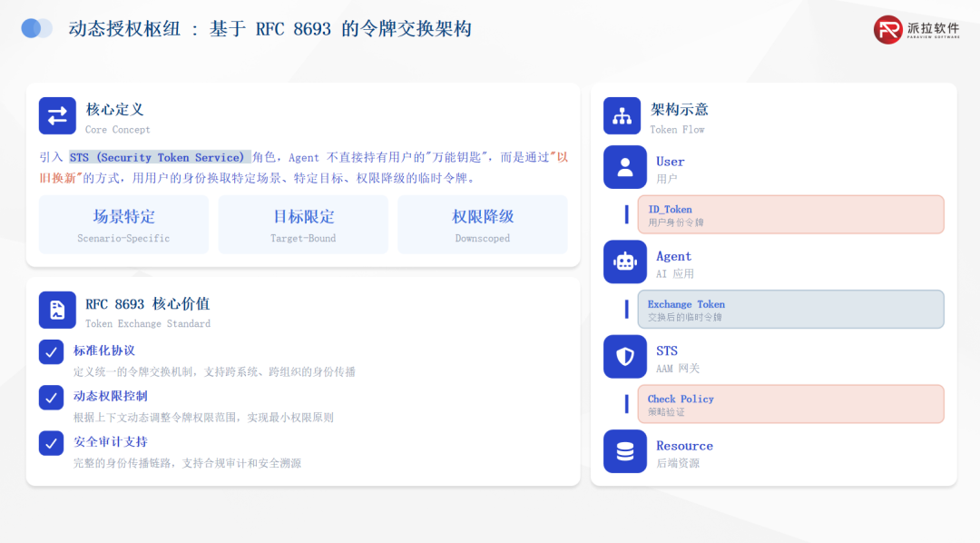Click the Resource database icon
Image resolution: width=980 pixels, height=543 pixels.
coord(625,451)
